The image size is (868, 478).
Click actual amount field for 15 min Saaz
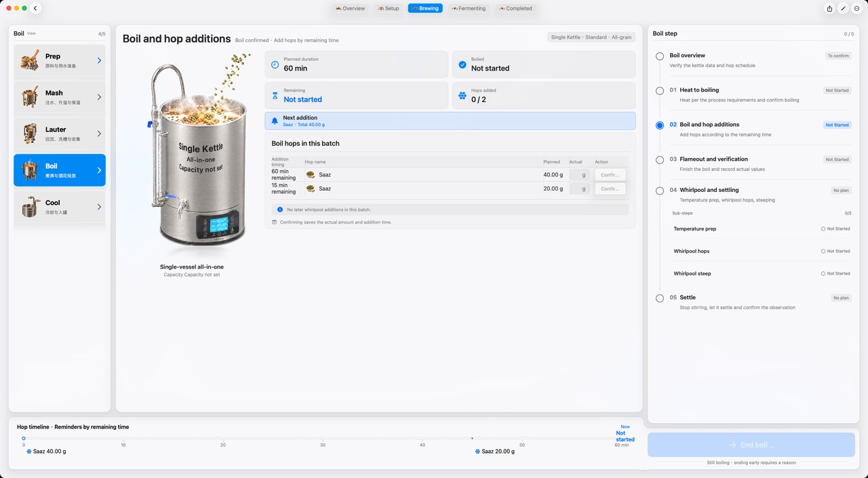click(x=578, y=188)
